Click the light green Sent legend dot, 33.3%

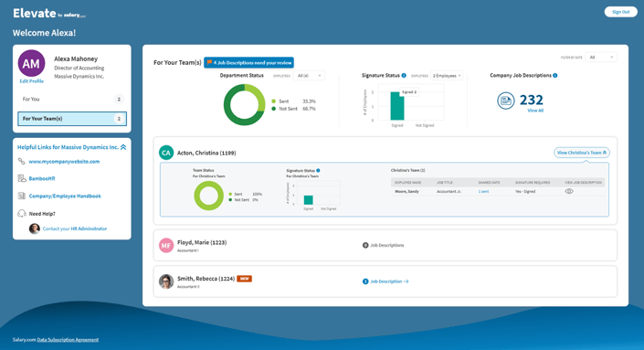coord(273,101)
